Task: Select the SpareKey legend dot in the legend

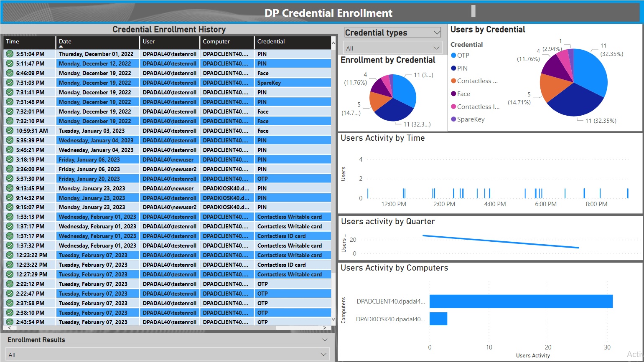Action: (454, 119)
